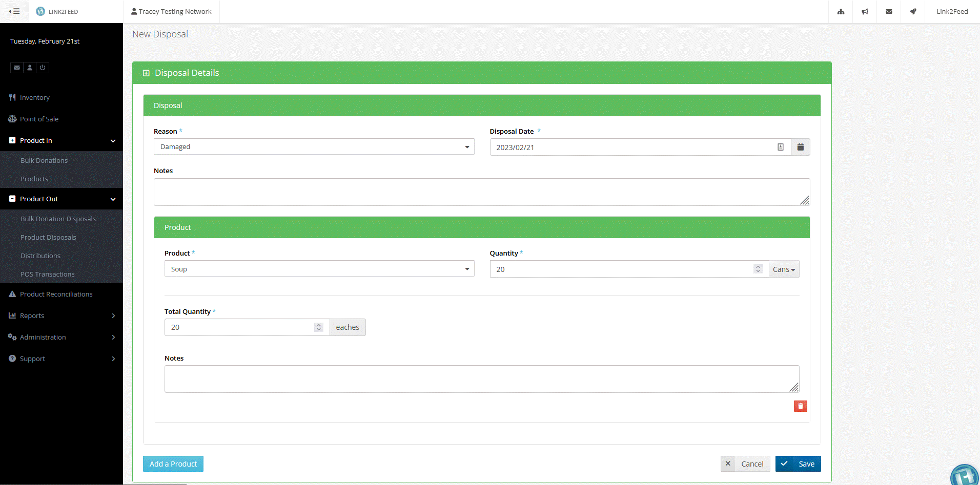The width and height of the screenshot is (980, 485).
Task: Click the announcements megaphone icon
Action: (865, 11)
